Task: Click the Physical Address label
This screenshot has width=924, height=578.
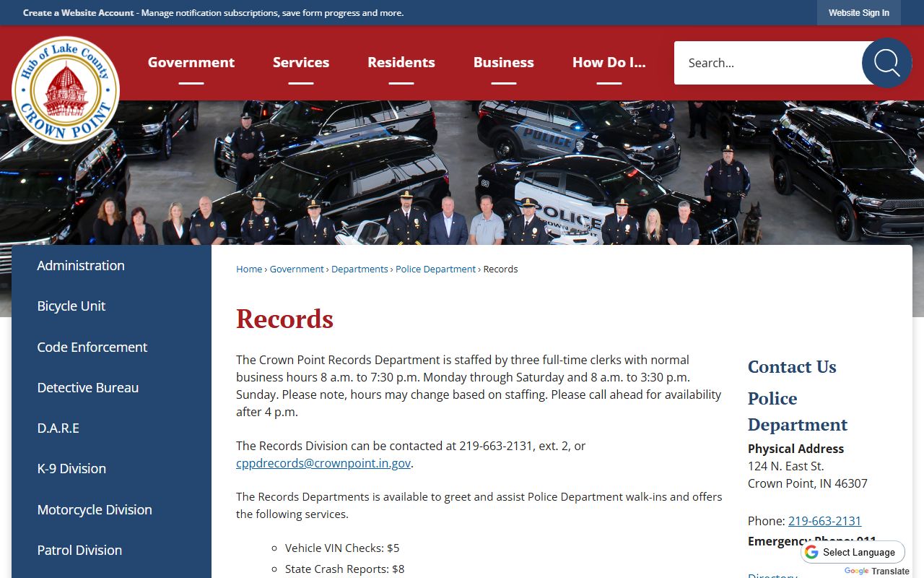Action: [796, 449]
